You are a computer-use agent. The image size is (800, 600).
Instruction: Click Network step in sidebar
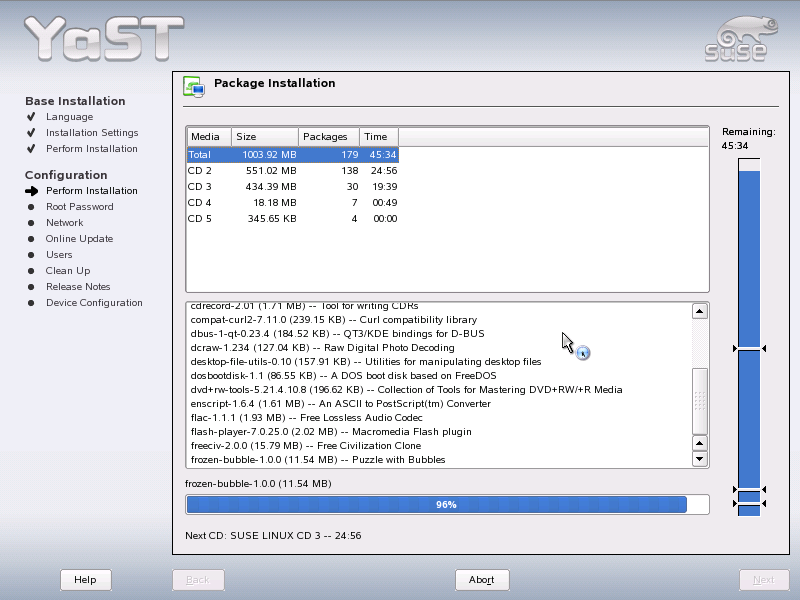[x=64, y=223]
